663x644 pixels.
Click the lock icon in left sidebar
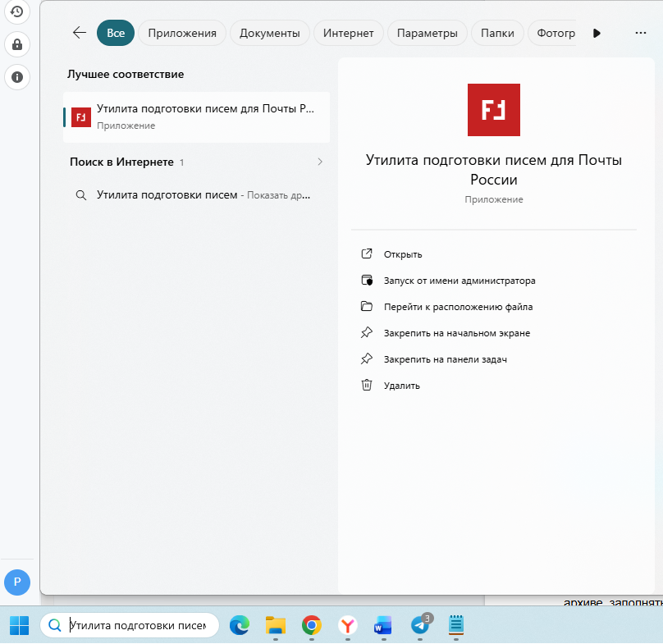click(x=16, y=43)
